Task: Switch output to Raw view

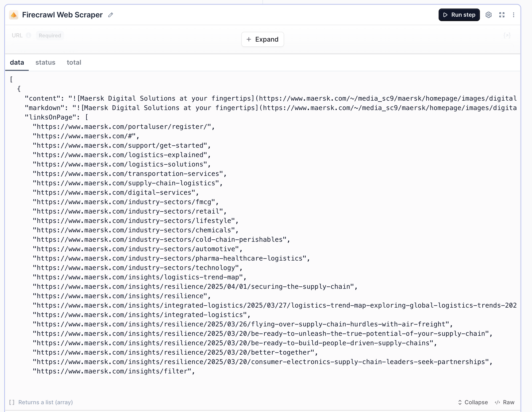Action: pyautogui.click(x=505, y=402)
